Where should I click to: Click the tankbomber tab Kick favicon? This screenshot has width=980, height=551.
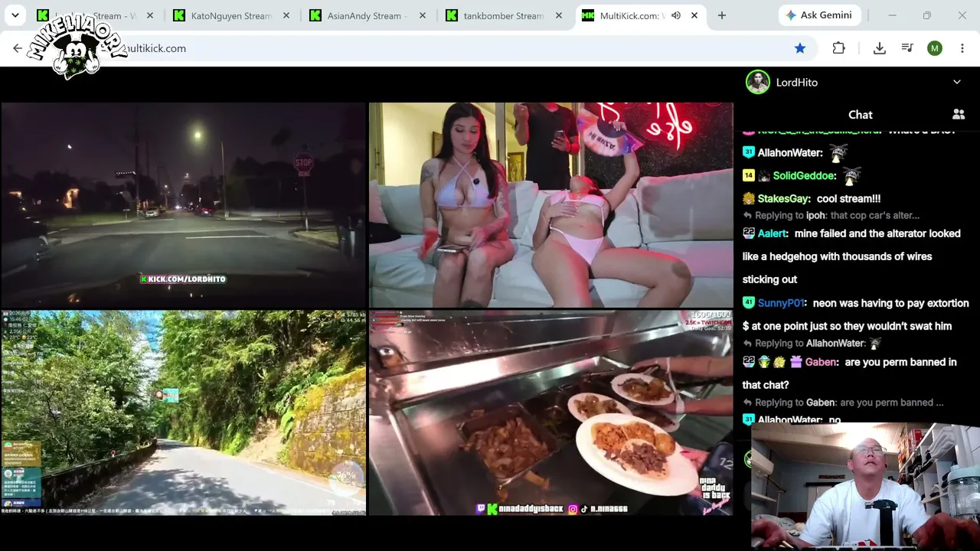click(x=452, y=15)
